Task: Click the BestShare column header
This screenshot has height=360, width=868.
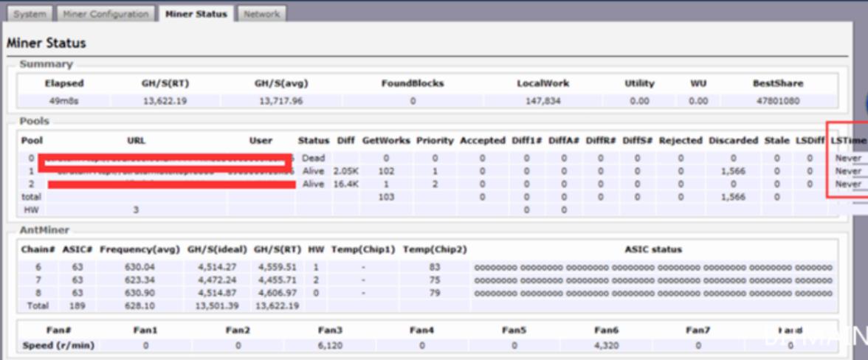Action: [x=778, y=83]
